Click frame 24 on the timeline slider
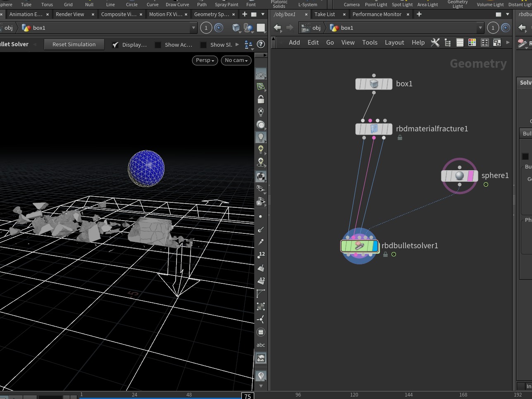 134,394
